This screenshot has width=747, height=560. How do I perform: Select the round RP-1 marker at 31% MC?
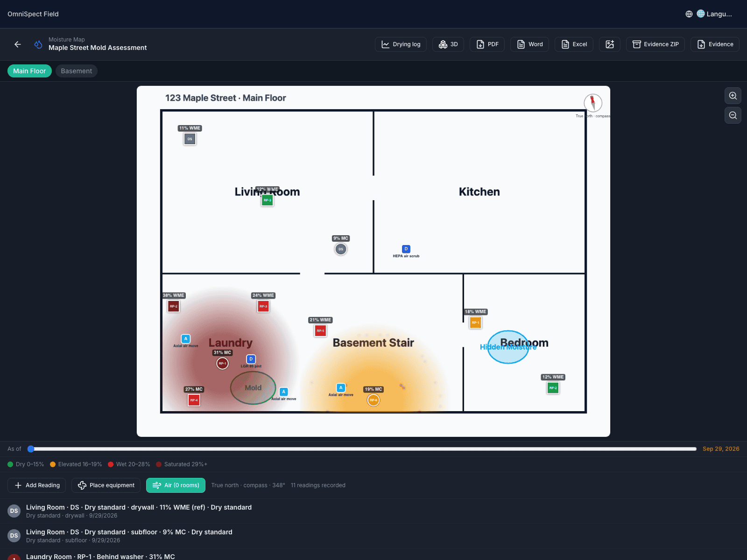[x=223, y=364]
